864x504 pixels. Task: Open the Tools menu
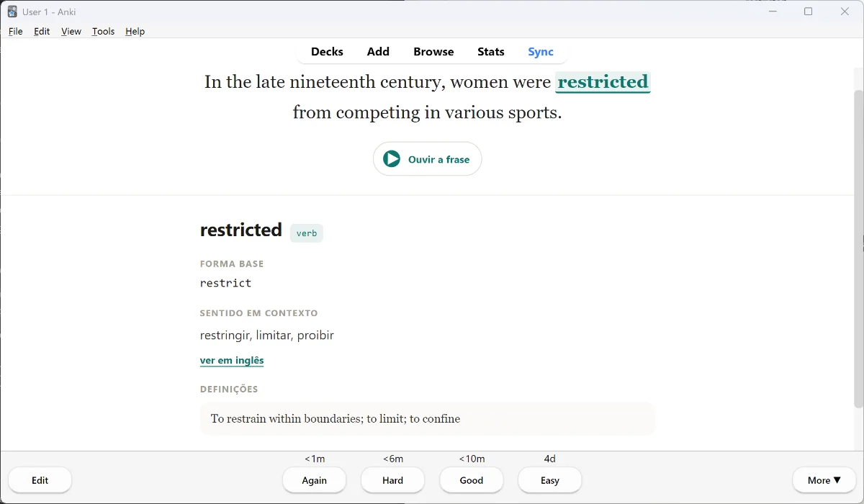click(104, 31)
